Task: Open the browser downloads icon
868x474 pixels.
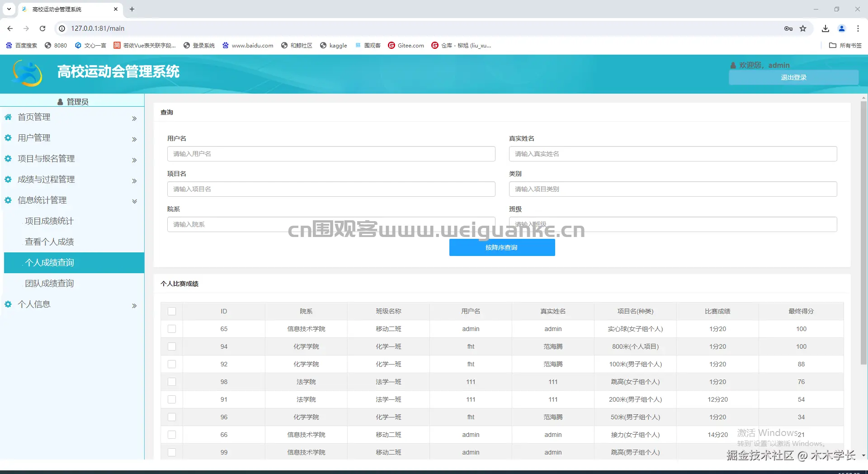Action: (826, 28)
